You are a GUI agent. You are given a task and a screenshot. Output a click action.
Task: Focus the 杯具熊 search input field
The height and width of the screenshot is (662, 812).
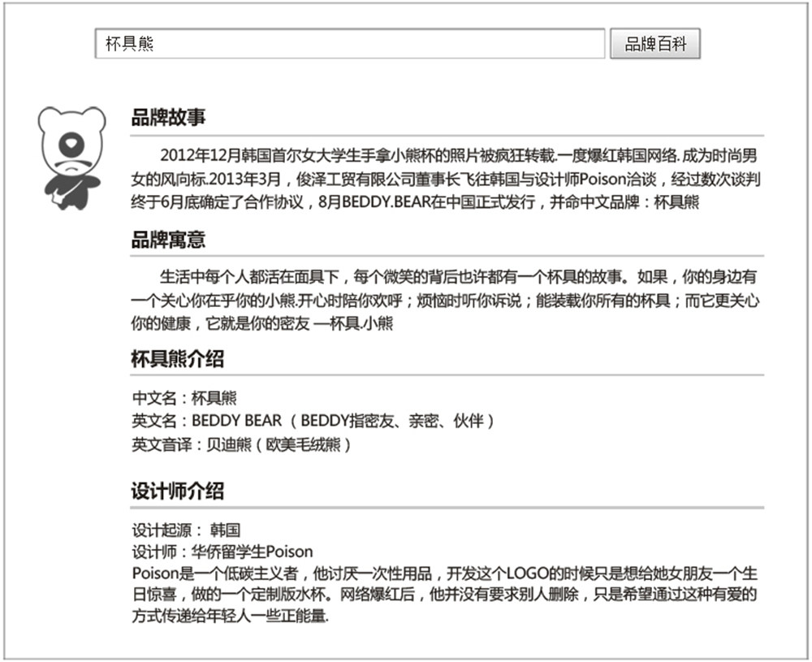point(349,44)
